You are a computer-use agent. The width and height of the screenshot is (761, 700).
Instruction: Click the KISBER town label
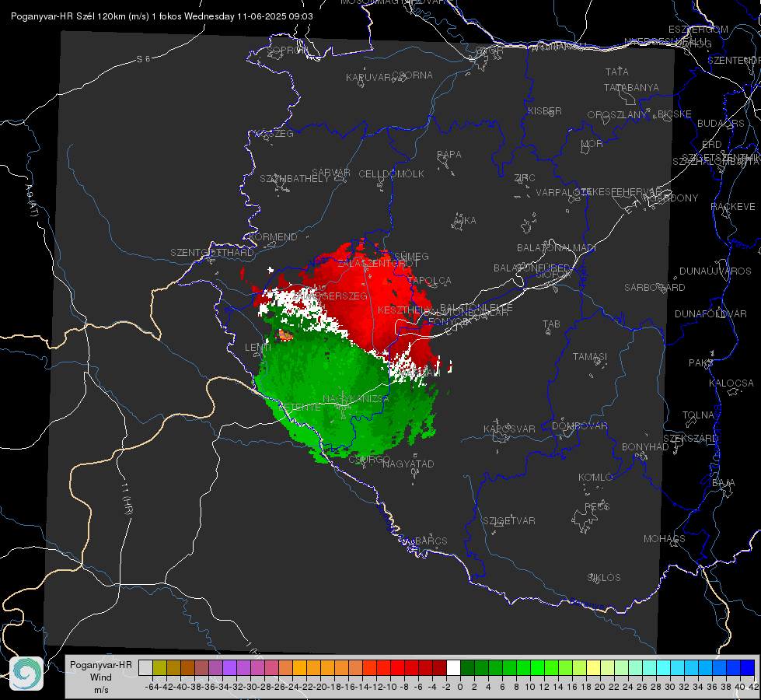click(545, 110)
